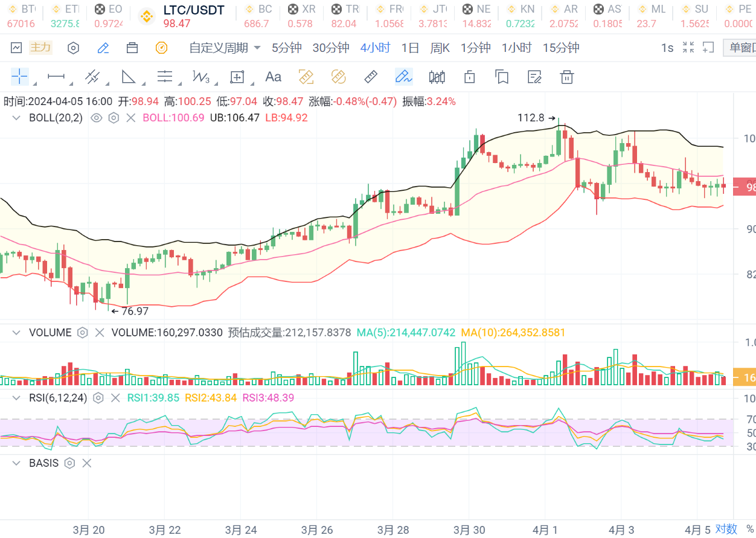Toggle BOLL indicator visibility eye icon
Viewport: 756px width, 538px height.
click(x=96, y=118)
